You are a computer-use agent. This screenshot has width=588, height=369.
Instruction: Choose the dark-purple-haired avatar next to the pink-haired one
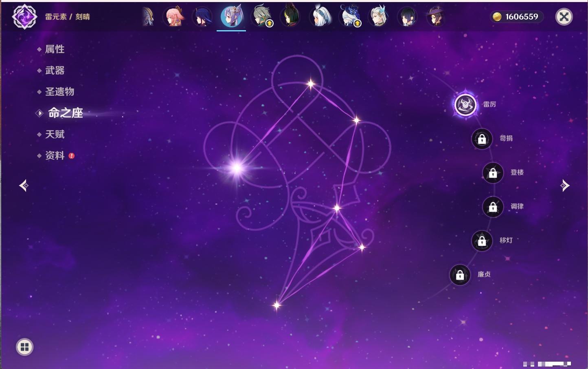[x=202, y=17]
